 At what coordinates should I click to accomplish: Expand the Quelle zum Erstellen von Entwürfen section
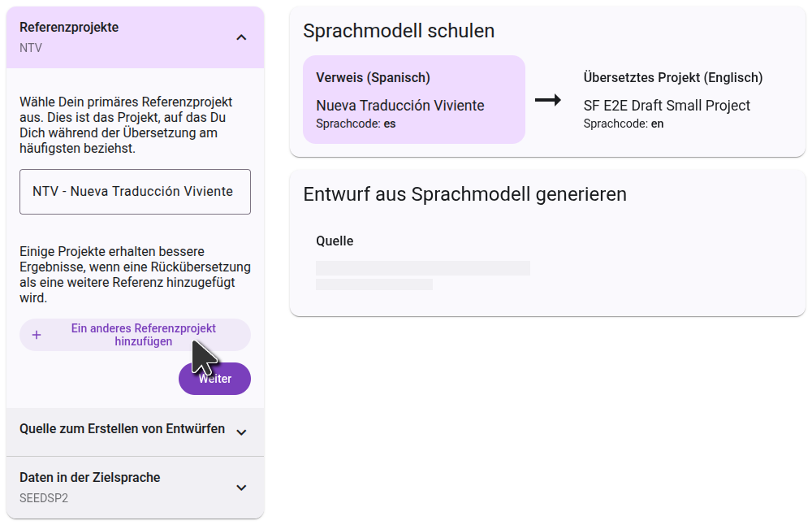click(122, 429)
